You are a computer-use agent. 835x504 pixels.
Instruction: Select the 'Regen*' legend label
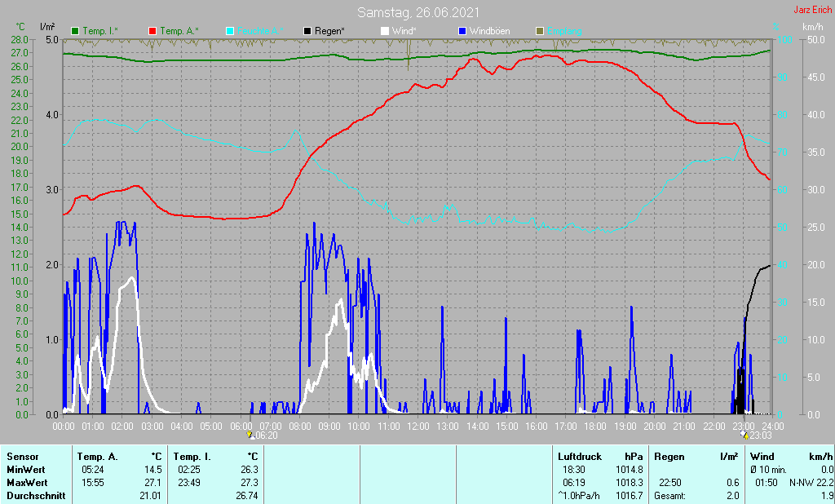click(329, 31)
